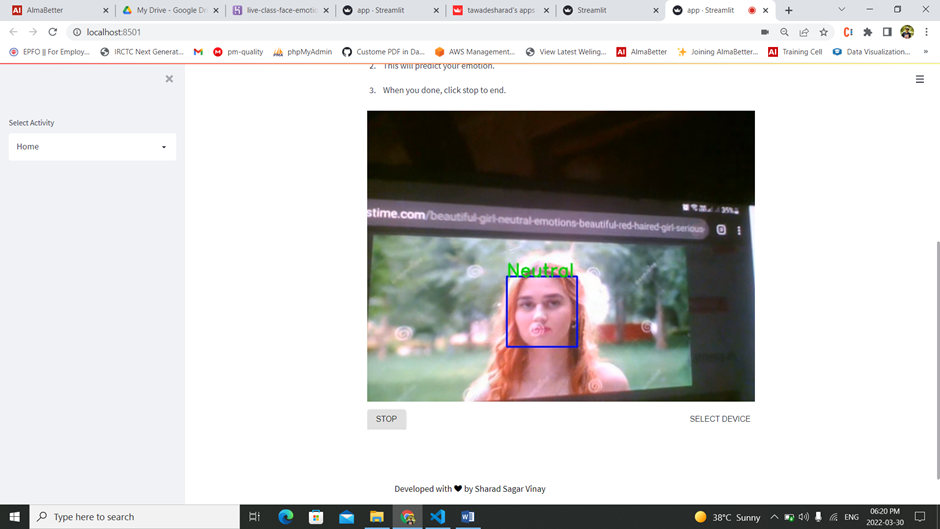View site information icon
The height and width of the screenshot is (529, 940).
pos(77,32)
